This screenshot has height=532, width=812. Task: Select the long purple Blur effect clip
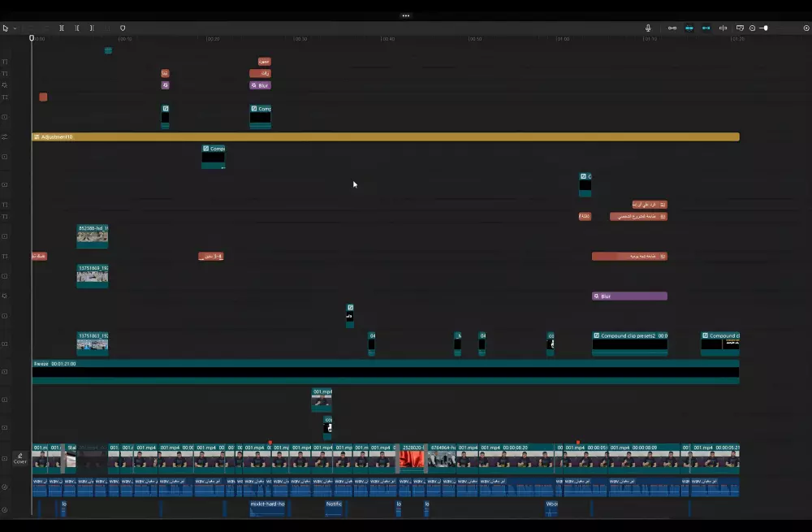[x=629, y=296]
